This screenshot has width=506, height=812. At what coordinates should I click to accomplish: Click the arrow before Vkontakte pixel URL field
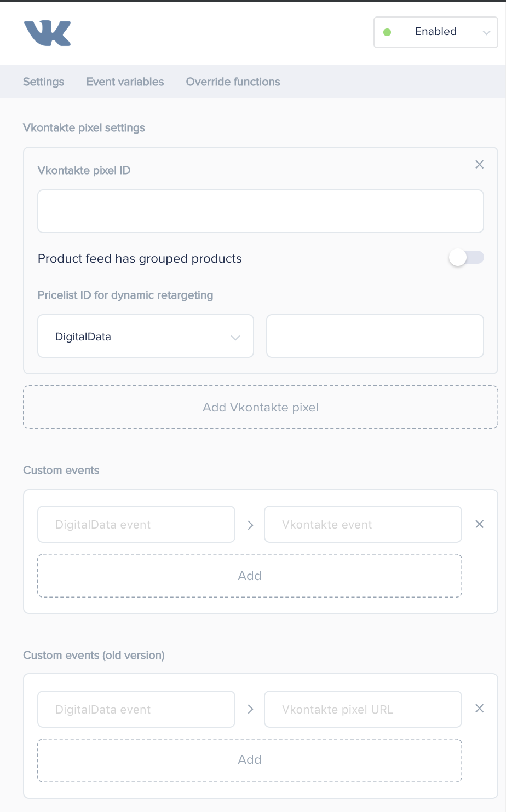click(x=250, y=709)
